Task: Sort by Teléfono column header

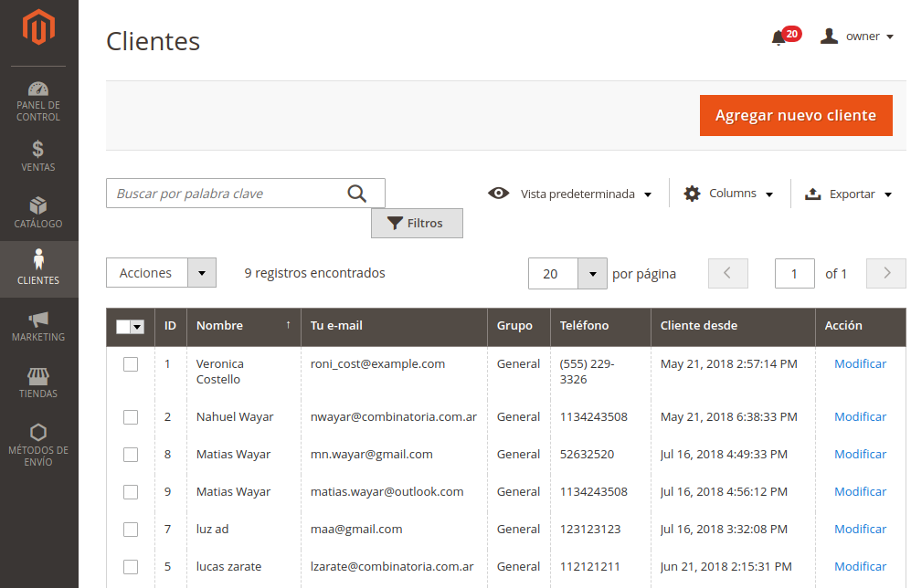Action: pyautogui.click(x=600, y=326)
